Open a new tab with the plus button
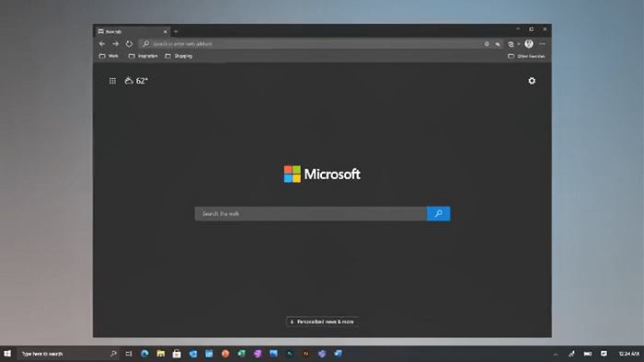Image resolution: width=644 pixels, height=362 pixels. tap(176, 31)
